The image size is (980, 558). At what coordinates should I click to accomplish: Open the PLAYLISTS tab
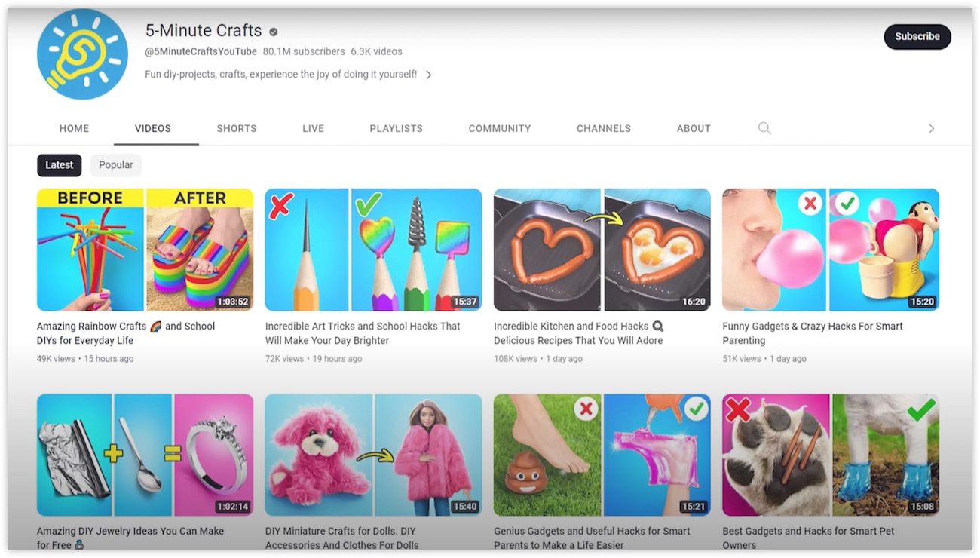396,128
